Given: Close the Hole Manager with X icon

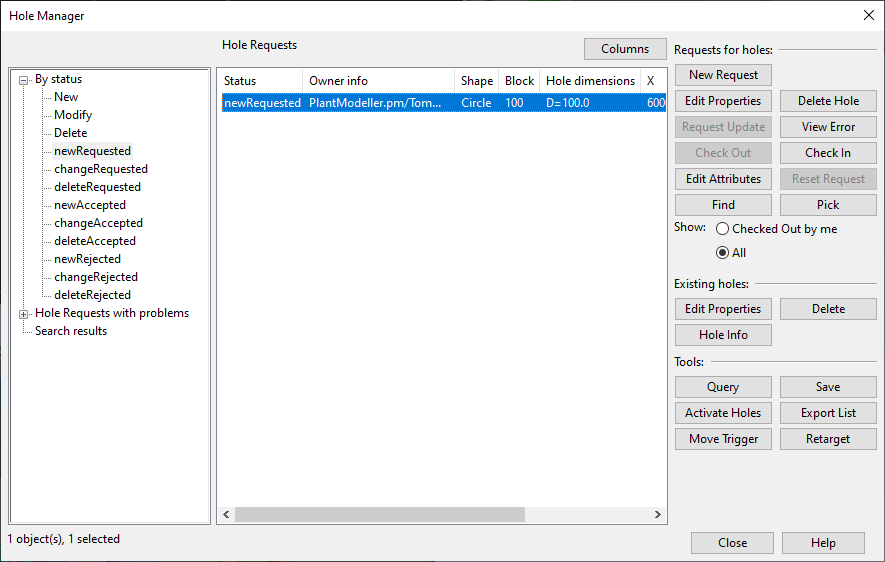Looking at the screenshot, I should click(867, 15).
